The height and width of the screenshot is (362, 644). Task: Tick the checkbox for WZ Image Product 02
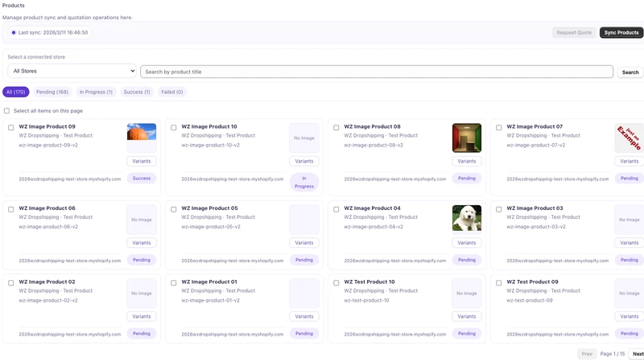[11, 283]
